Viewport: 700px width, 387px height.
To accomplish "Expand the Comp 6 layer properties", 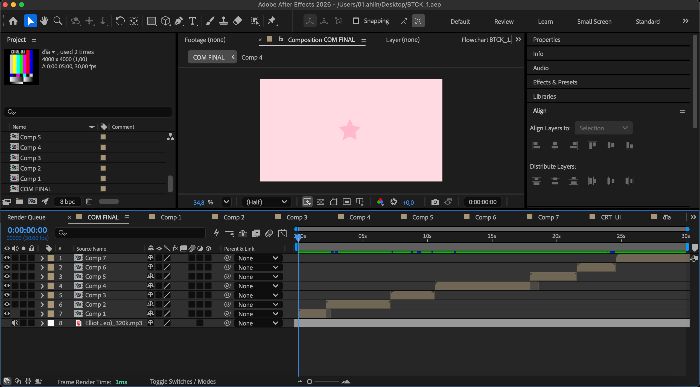I will click(x=42, y=267).
